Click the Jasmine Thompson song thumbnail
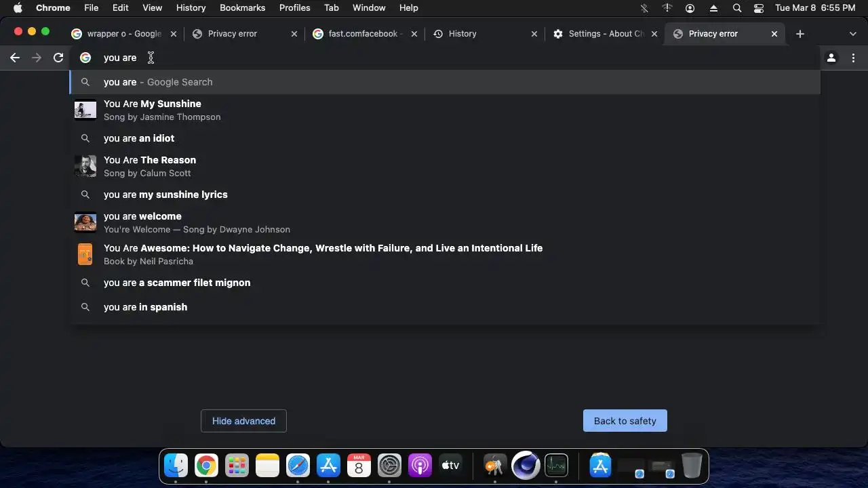 pos(85,110)
